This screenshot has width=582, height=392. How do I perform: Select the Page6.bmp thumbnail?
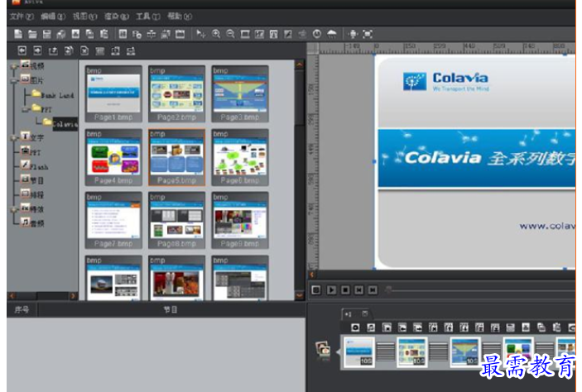click(240, 157)
